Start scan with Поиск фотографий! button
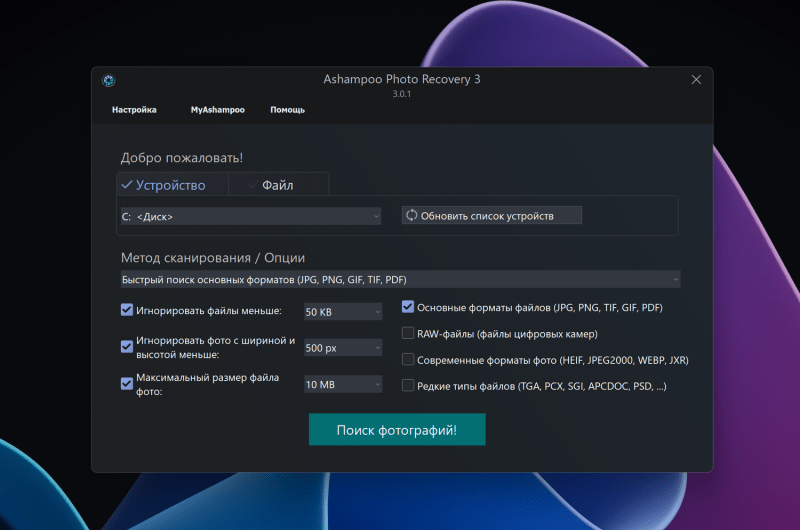The width and height of the screenshot is (800, 530). click(397, 430)
